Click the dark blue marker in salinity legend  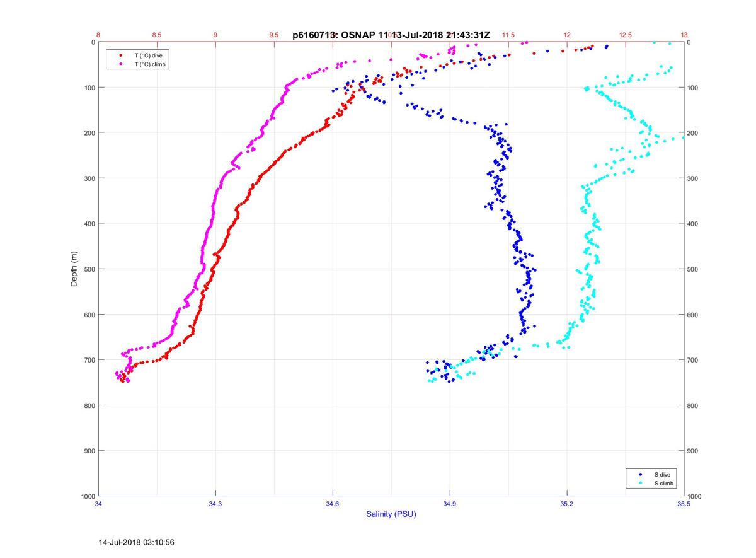click(640, 474)
